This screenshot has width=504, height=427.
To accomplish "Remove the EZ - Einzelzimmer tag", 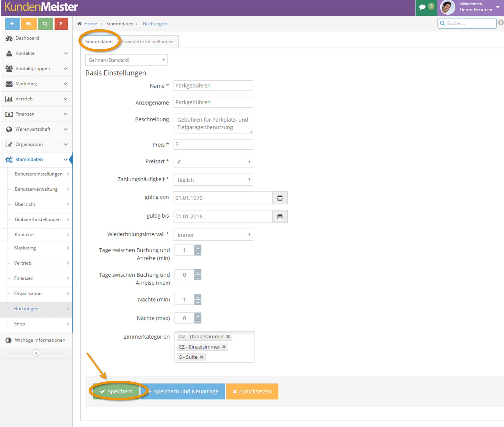I will [x=224, y=347].
